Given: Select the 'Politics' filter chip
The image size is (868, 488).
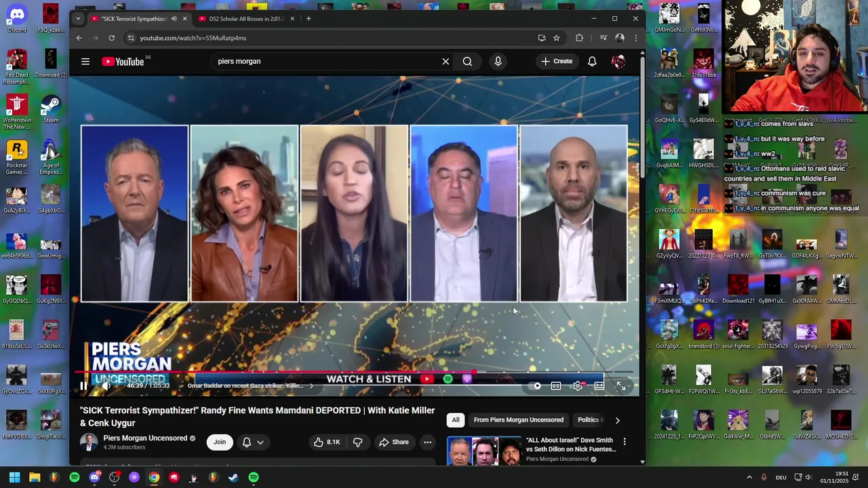Looking at the screenshot, I should point(590,420).
